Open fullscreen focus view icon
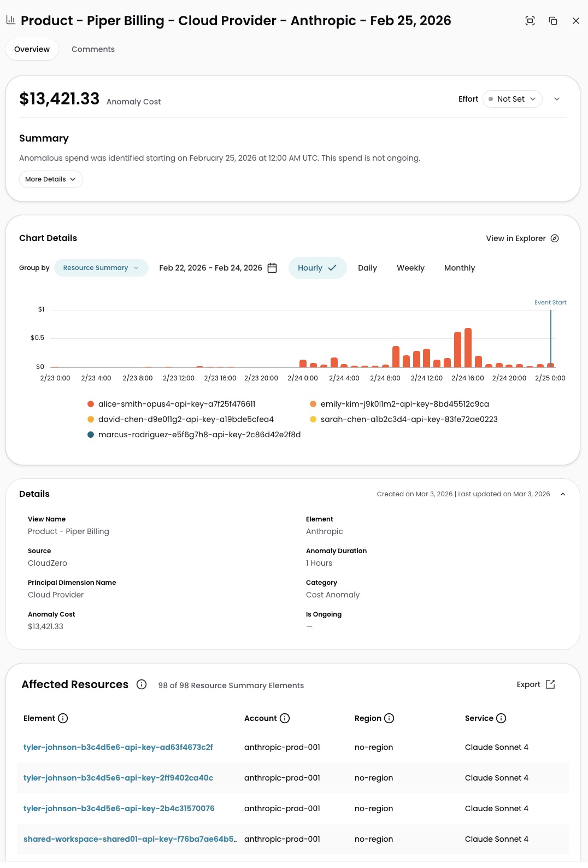 click(x=530, y=21)
